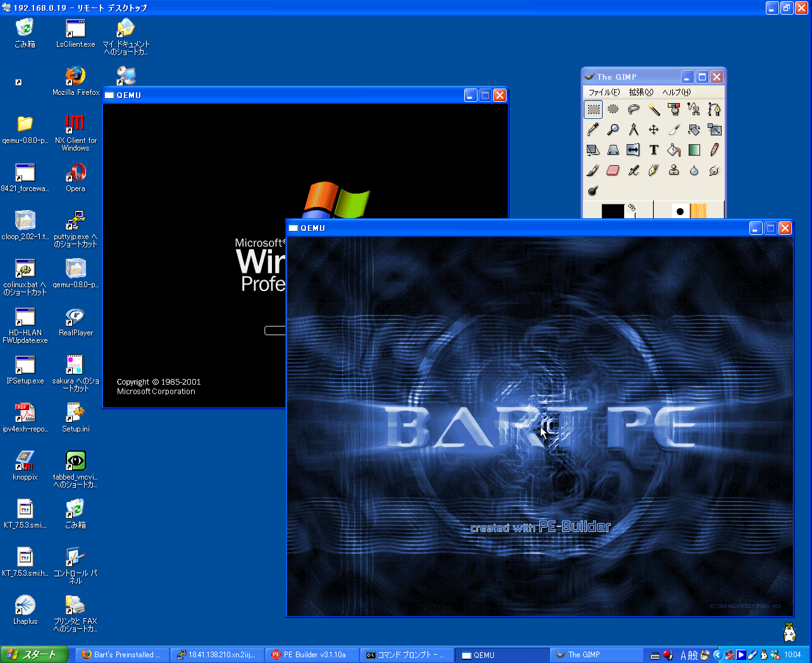812x663 pixels.
Task: Activate the Select by Color tool
Action: pos(674,109)
